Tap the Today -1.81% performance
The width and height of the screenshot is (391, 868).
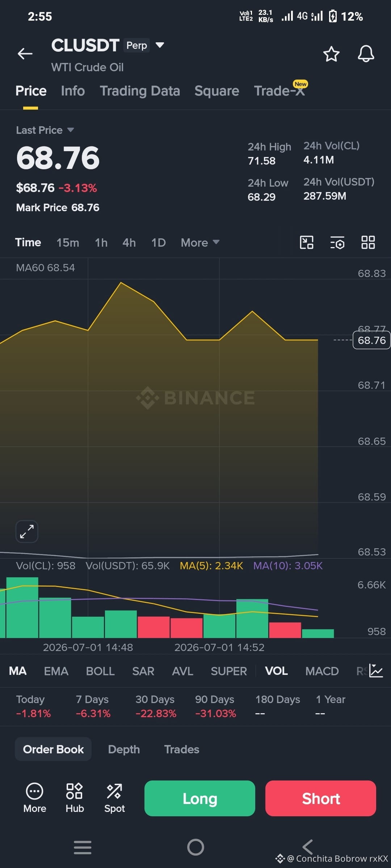pyautogui.click(x=33, y=706)
